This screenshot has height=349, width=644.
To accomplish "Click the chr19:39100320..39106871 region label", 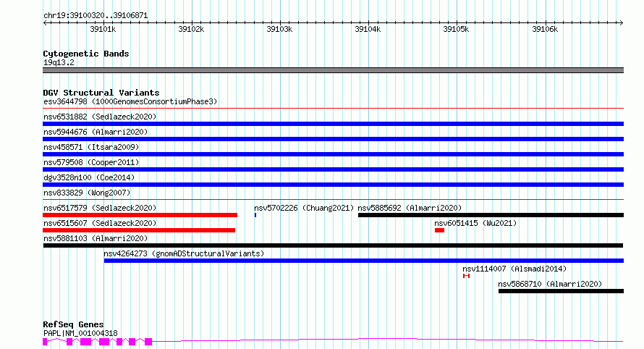I will [96, 15].
